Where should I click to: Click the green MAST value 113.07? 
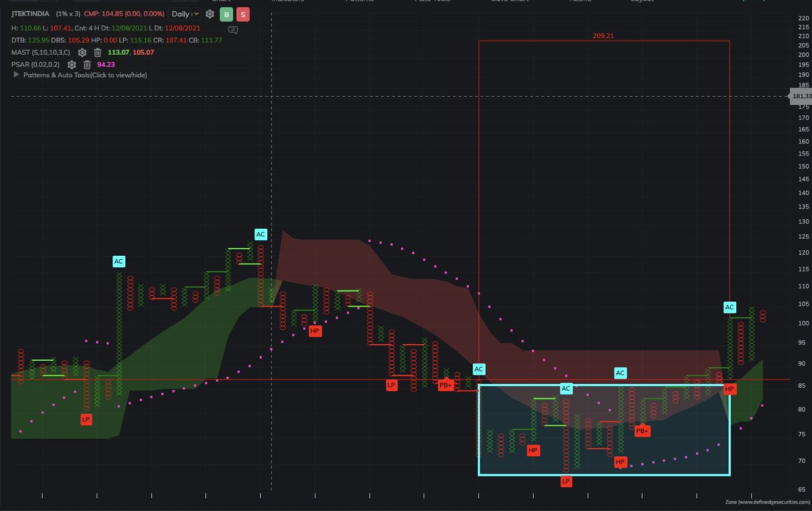118,52
